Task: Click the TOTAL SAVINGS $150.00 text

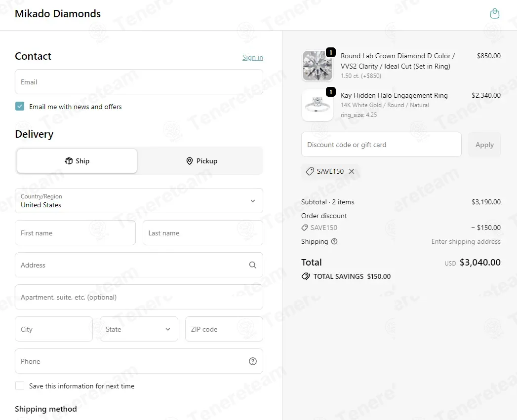Action: tap(352, 276)
